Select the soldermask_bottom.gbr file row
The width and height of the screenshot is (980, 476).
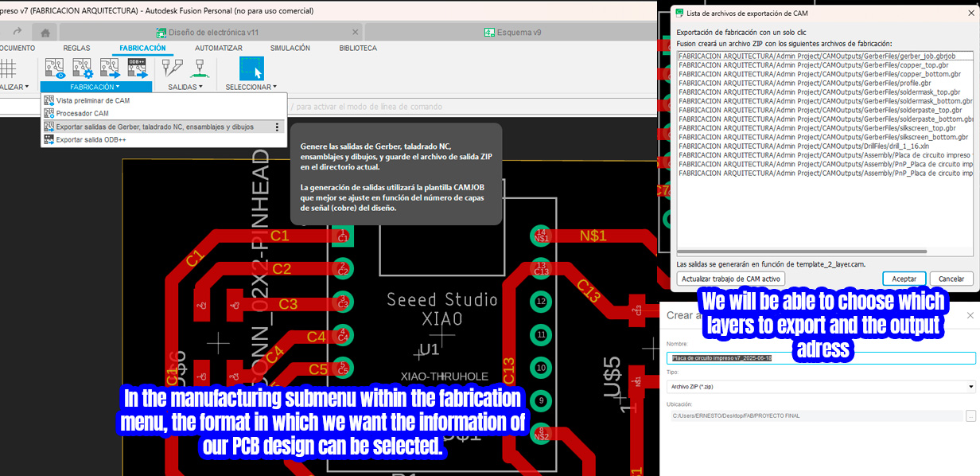coord(826,101)
